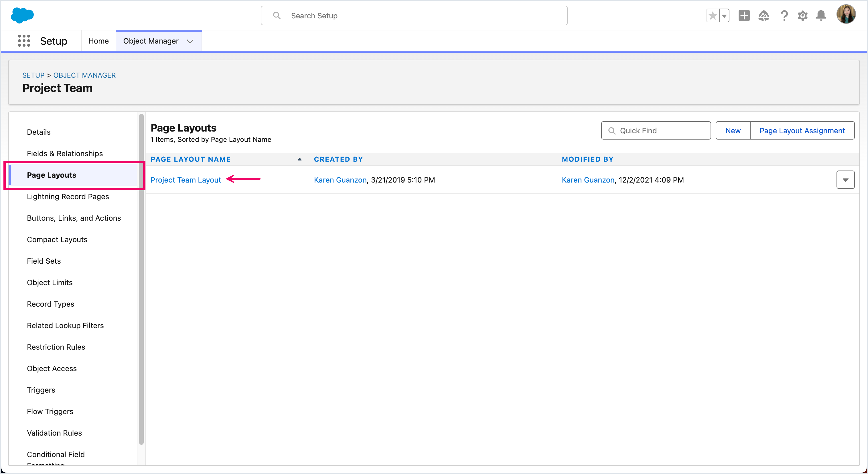Open the Setup gear menu
Screen dimensions: 868x474
(x=803, y=16)
